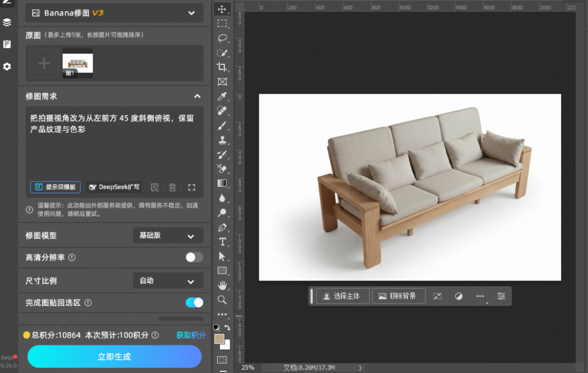Screen dimensions: 588x373
Task: Open the 修图模型 基础版 dropdown
Action: point(168,235)
